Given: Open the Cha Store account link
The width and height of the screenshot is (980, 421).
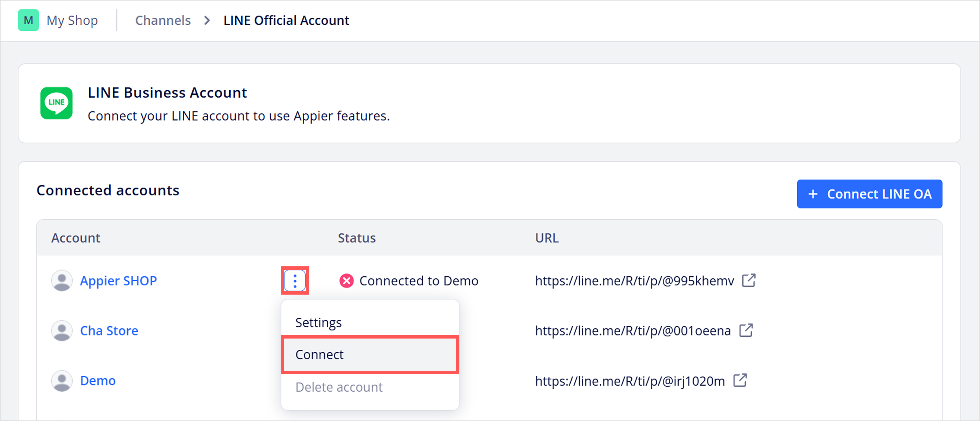Looking at the screenshot, I should (109, 330).
